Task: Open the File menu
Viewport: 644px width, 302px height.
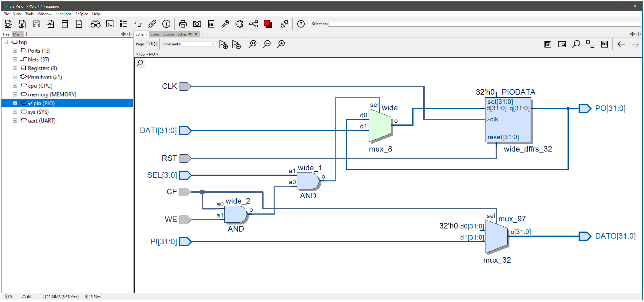Action: point(6,14)
